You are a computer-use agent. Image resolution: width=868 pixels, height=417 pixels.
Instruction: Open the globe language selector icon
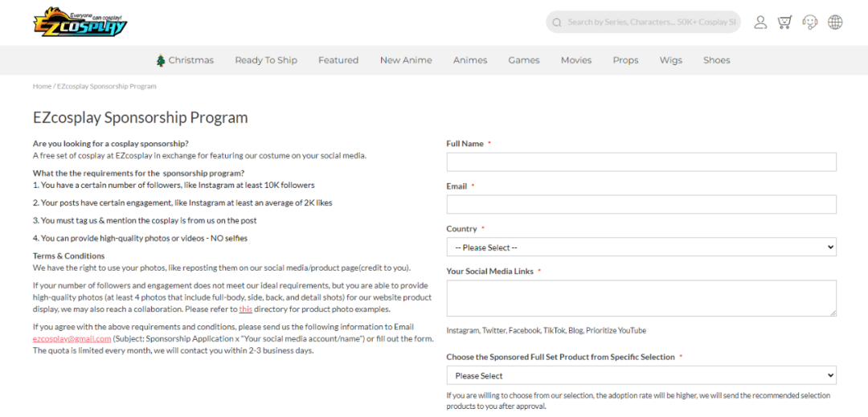click(x=835, y=22)
